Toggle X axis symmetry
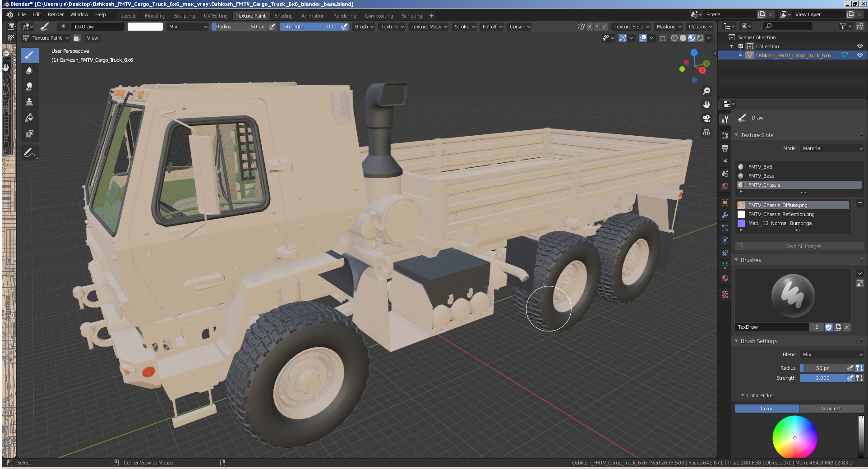Screen dimensions: 868x469 coord(589,27)
